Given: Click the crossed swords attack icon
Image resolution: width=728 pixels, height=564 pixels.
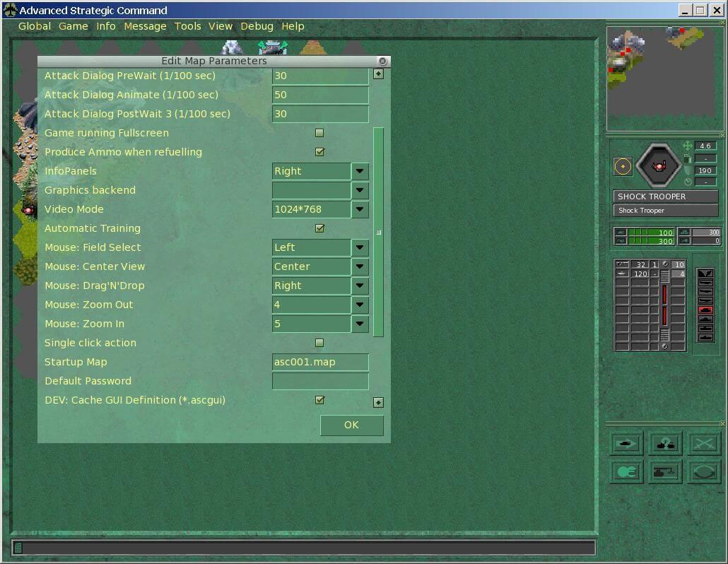Looking at the screenshot, I should (704, 443).
